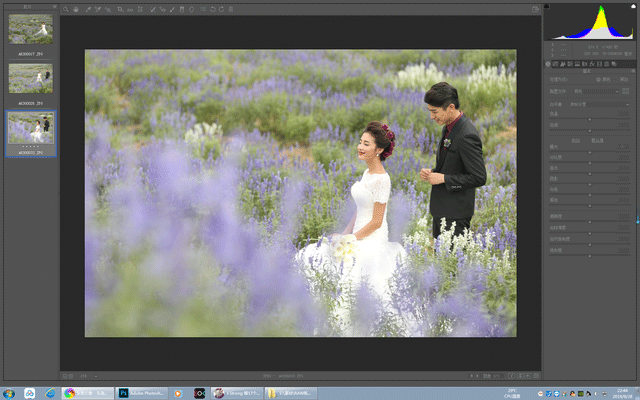Adjust the 色调 (Tint) slider
Image resolution: width=640 pixels, height=400 pixels.
[590, 131]
